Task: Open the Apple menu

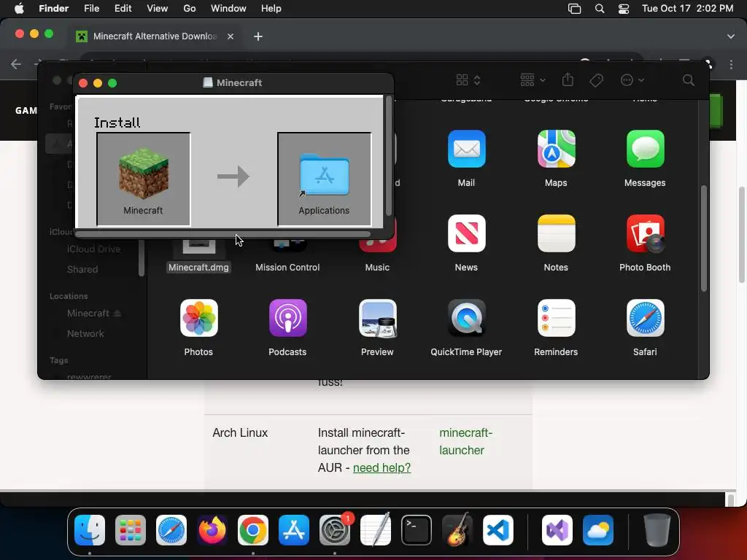Action: tap(19, 9)
